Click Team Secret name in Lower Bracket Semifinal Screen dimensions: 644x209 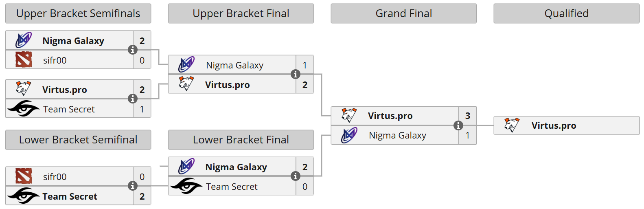70,196
